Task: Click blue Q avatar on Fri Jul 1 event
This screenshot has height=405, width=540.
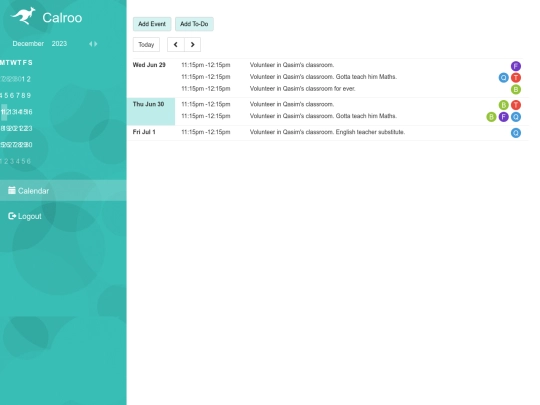Action: pyautogui.click(x=516, y=133)
